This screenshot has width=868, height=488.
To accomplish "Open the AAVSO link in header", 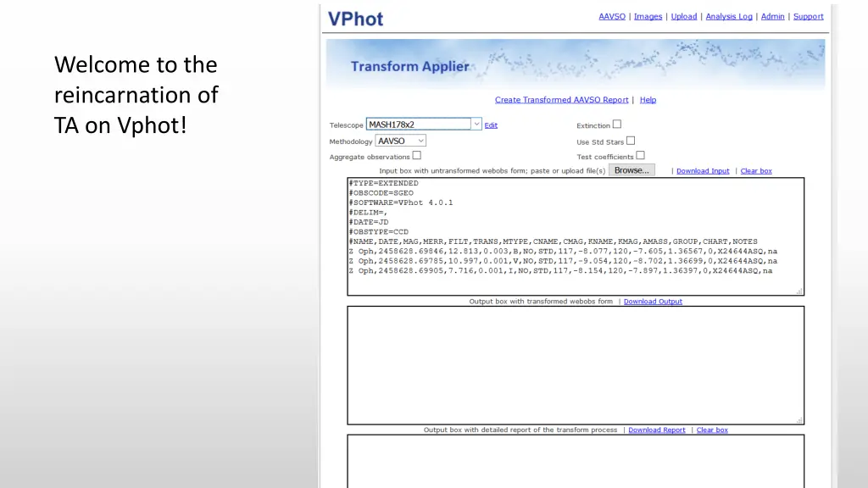I will tap(612, 17).
